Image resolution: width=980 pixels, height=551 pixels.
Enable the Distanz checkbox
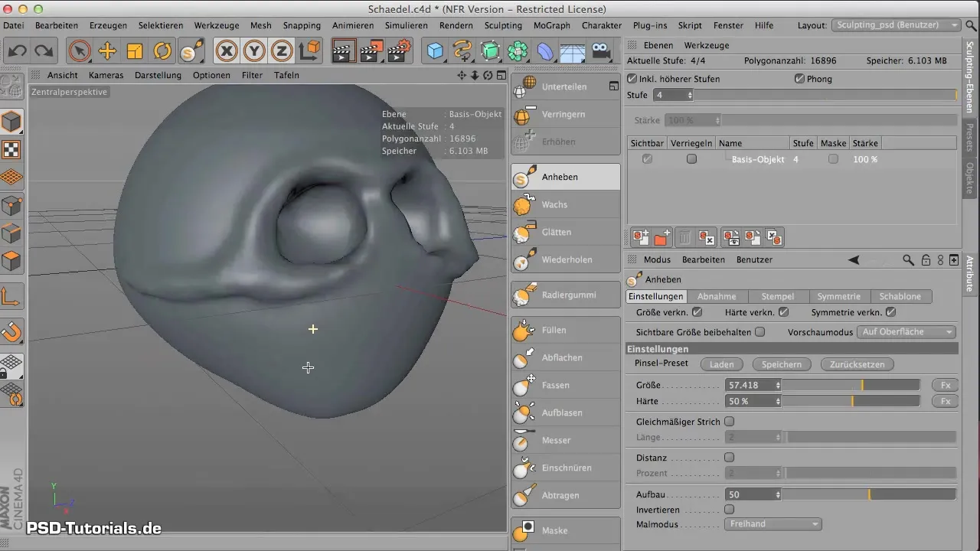[x=729, y=458]
